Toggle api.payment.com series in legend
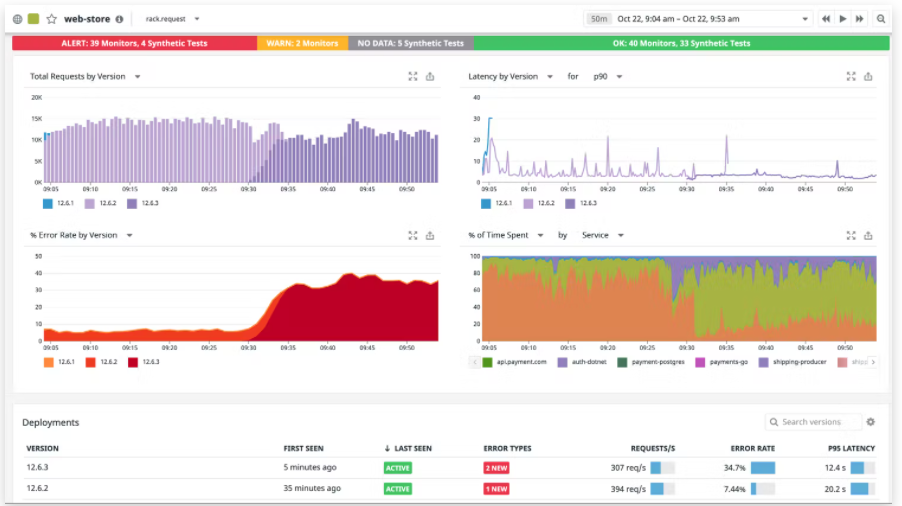 (515, 362)
